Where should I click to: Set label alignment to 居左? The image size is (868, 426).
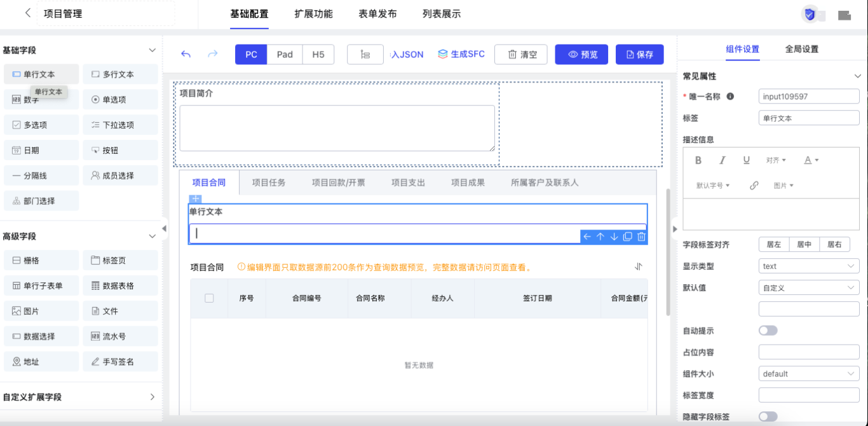(774, 244)
